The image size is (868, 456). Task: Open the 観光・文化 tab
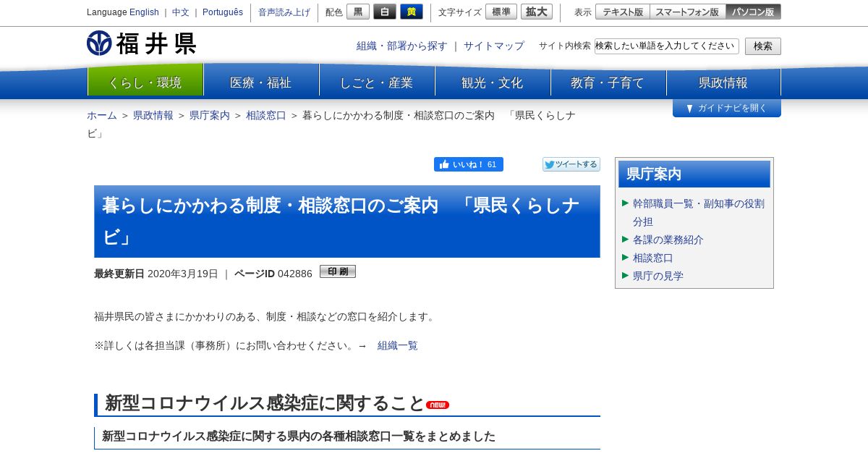493,80
